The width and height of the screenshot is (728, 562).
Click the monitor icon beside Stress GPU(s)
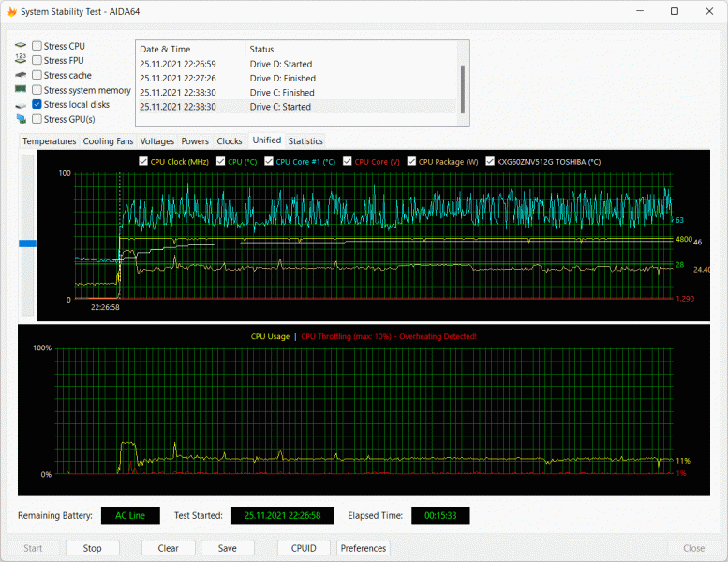tap(21, 119)
